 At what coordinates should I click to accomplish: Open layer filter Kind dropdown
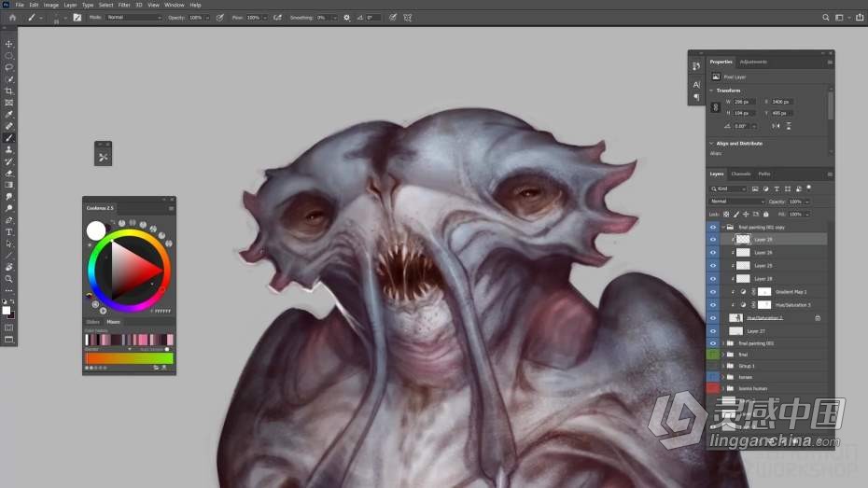tap(729, 189)
